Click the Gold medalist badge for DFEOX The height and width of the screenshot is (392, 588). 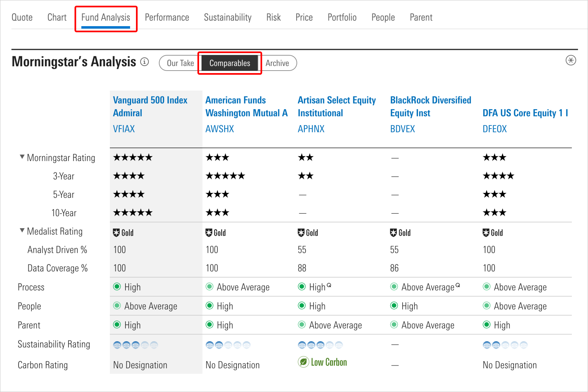[492, 233]
